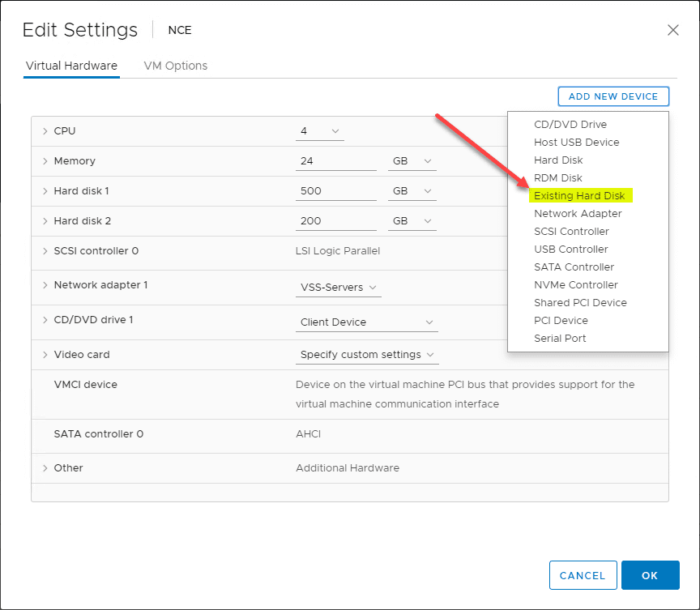Expand the Memory settings row
The image size is (700, 610).
point(45,161)
